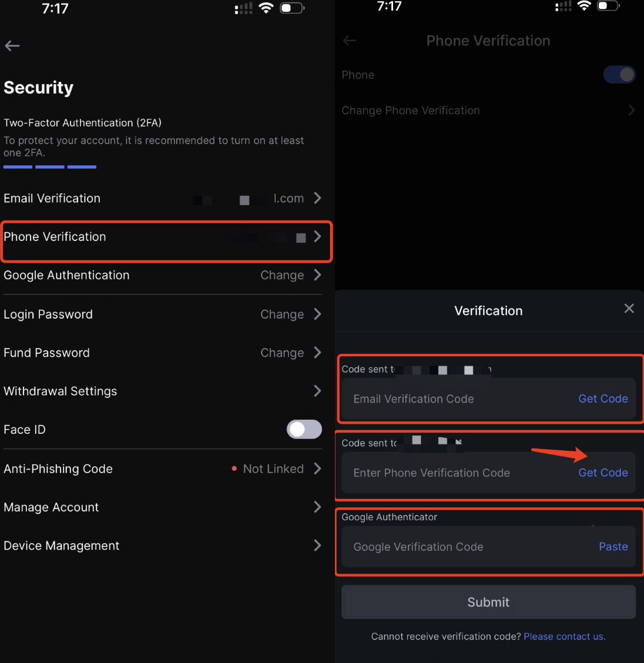Open Login Password change chevron
Image resolution: width=644 pixels, height=663 pixels.
click(x=317, y=314)
